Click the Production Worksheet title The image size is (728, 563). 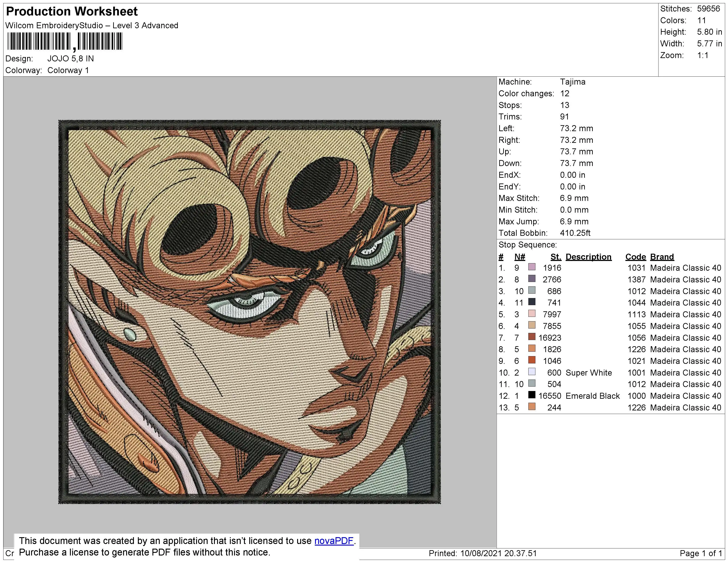pyautogui.click(x=72, y=12)
